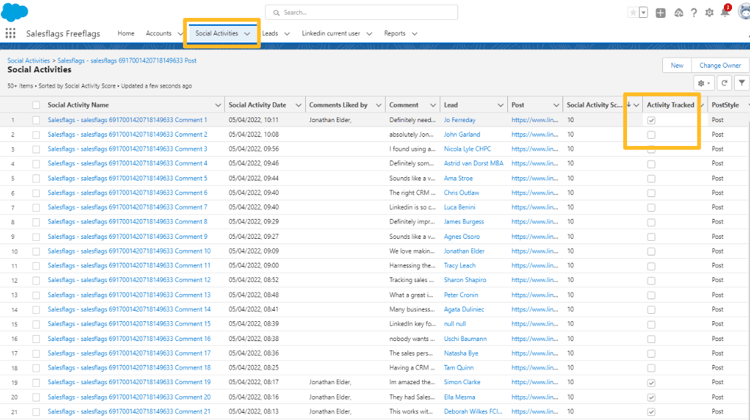Expand Linkedin current user tab chevron
Screen dimensions: 750x420
point(369,33)
